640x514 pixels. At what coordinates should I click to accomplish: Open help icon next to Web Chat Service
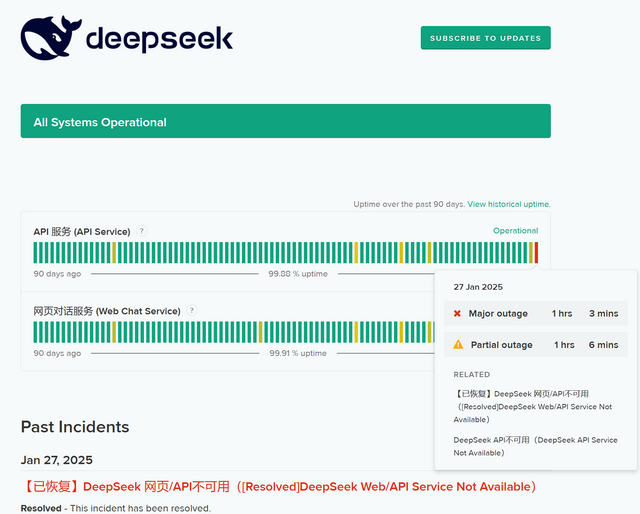191,310
